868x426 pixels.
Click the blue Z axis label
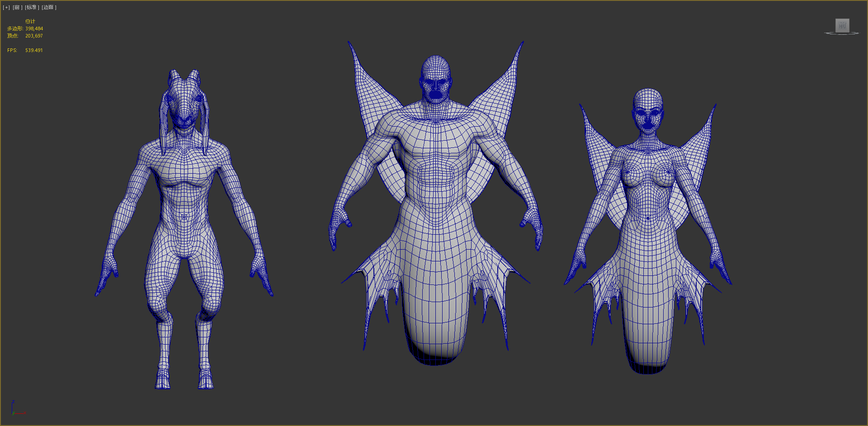(13, 402)
